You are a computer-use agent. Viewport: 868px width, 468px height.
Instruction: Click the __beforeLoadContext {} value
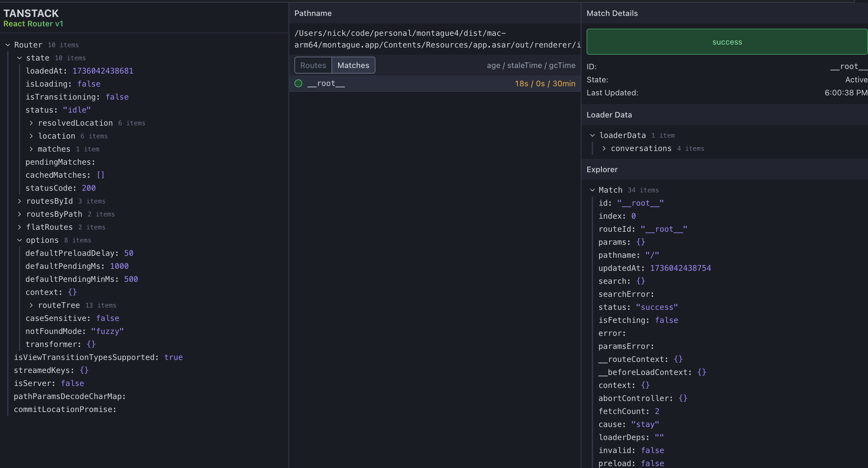(x=701, y=372)
